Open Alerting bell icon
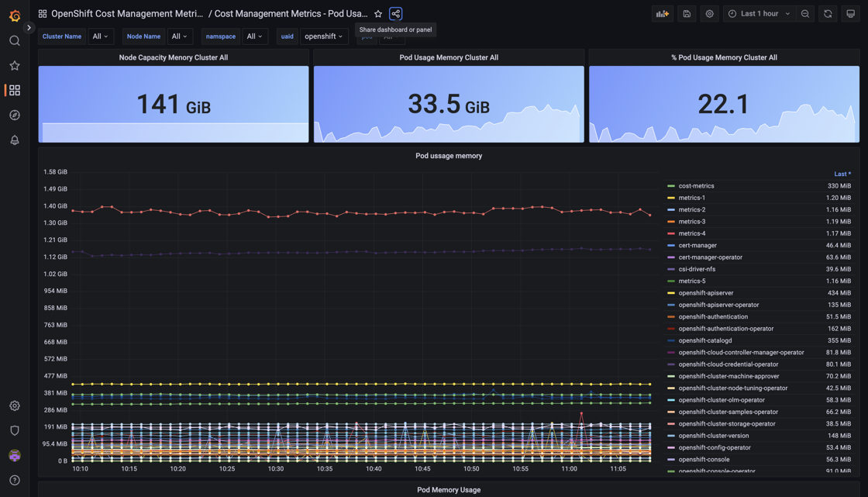The width and height of the screenshot is (868, 497). click(15, 140)
